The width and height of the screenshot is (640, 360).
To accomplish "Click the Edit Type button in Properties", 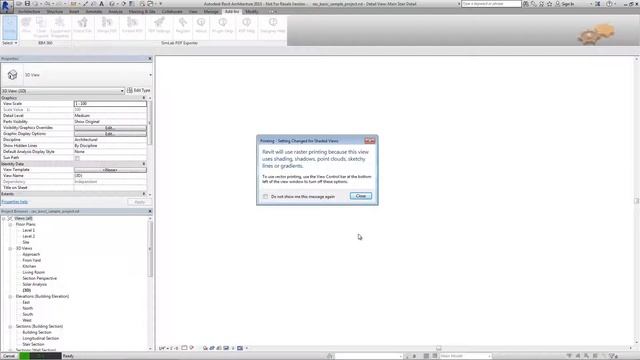I will click(x=139, y=90).
